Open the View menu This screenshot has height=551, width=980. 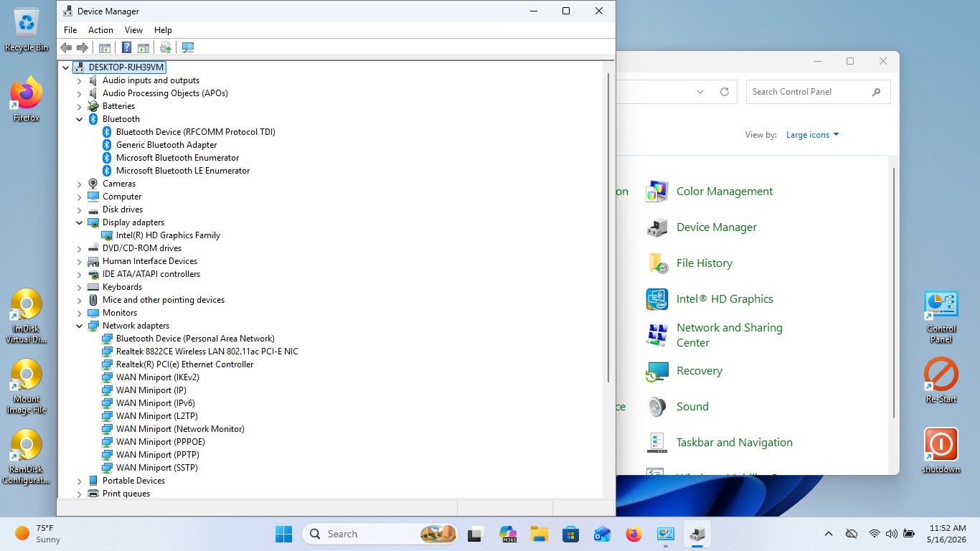[x=133, y=30]
